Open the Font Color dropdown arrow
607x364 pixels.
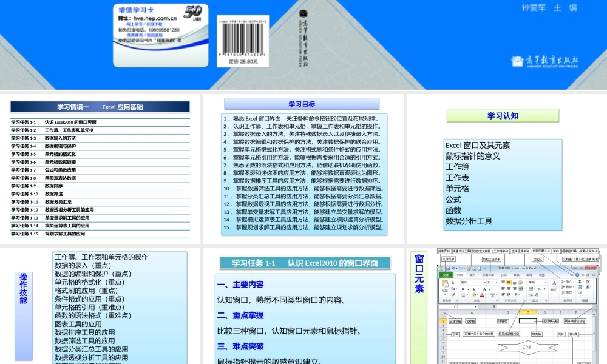[x=486, y=295]
